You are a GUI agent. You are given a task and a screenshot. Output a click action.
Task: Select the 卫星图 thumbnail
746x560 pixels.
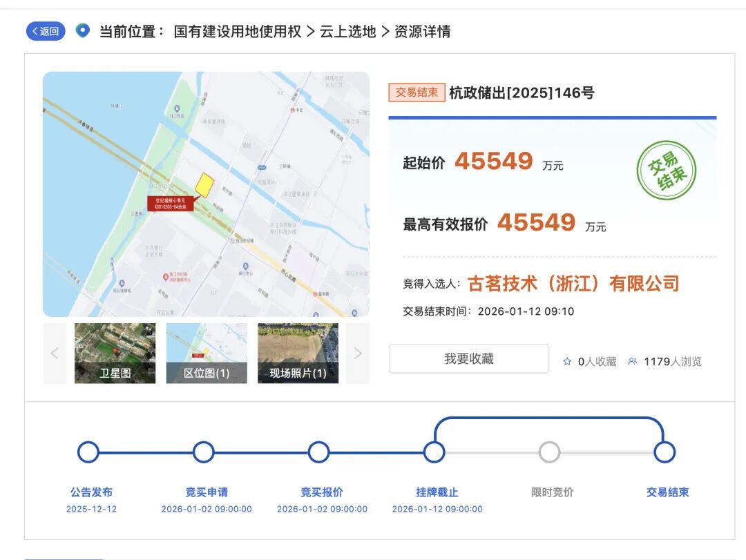pyautogui.click(x=115, y=354)
